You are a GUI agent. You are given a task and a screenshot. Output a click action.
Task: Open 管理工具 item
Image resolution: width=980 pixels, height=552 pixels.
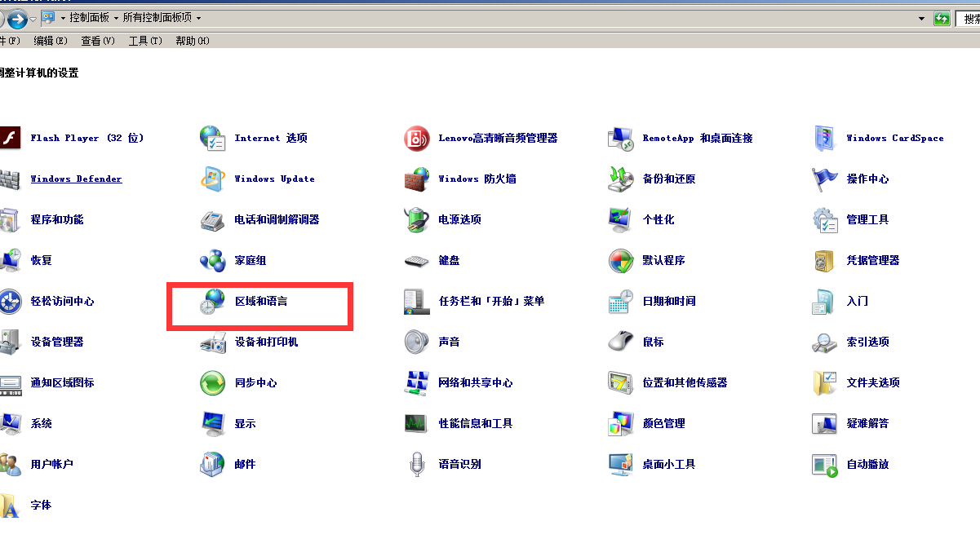pos(850,219)
